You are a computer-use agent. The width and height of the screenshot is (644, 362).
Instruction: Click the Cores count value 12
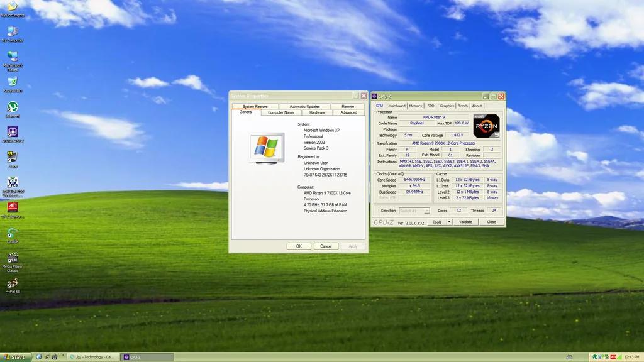pos(458,210)
